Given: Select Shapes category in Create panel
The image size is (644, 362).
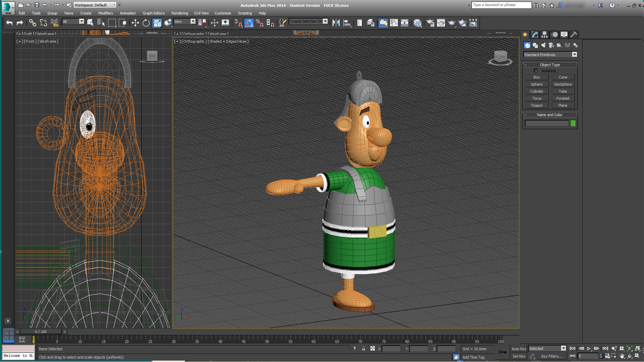Looking at the screenshot, I should click(535, 45).
